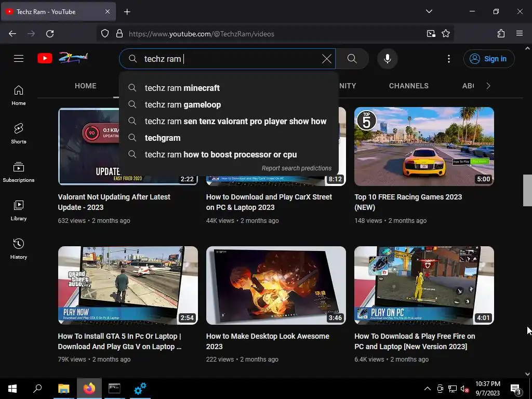Show site security padlock info
Image resolution: width=532 pixels, height=399 pixels.
coord(119,34)
